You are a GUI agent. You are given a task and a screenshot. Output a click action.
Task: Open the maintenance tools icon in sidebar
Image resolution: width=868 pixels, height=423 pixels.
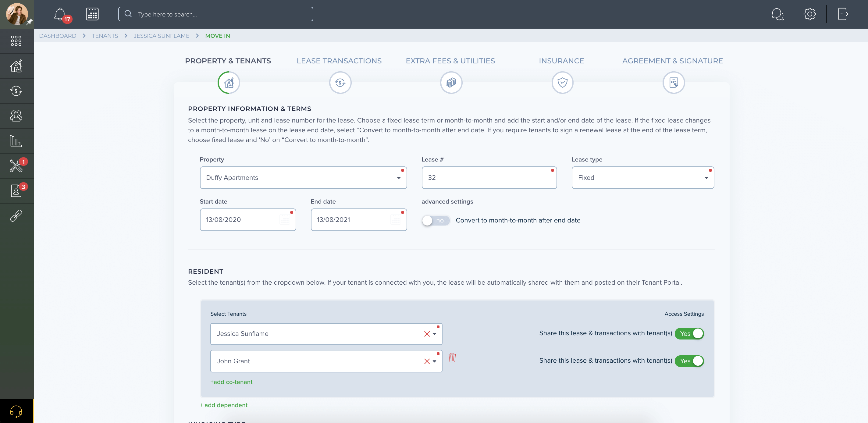(x=16, y=166)
